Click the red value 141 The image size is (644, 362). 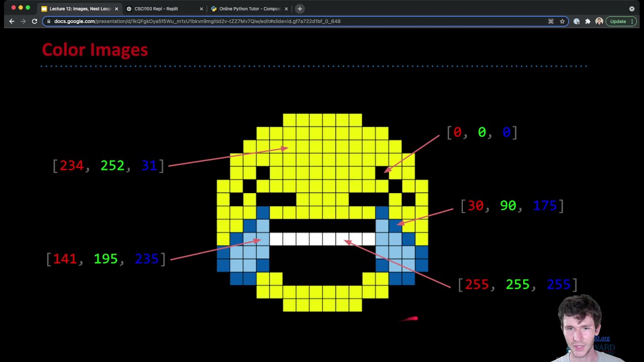pos(65,259)
